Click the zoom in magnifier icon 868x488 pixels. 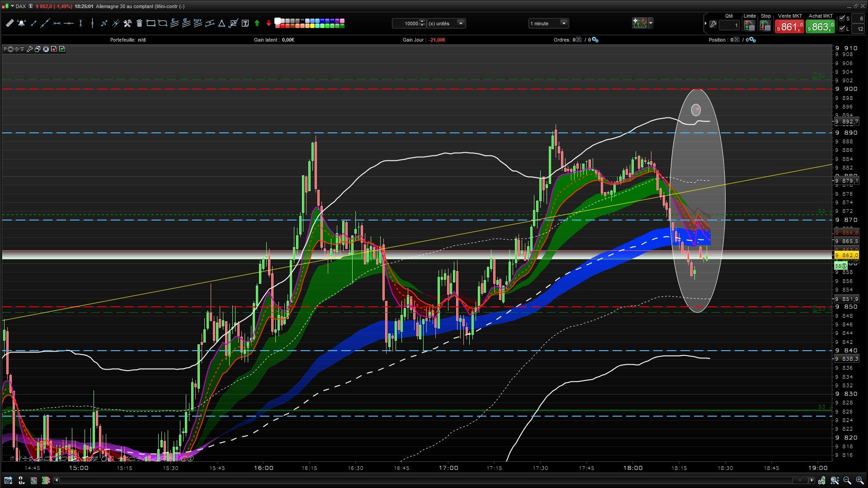click(859, 480)
